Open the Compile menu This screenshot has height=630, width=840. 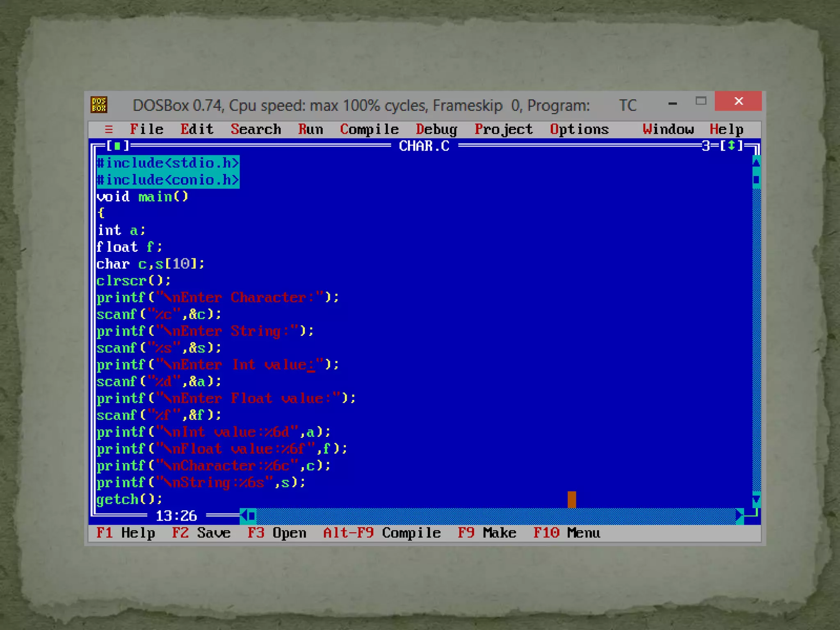(x=369, y=130)
